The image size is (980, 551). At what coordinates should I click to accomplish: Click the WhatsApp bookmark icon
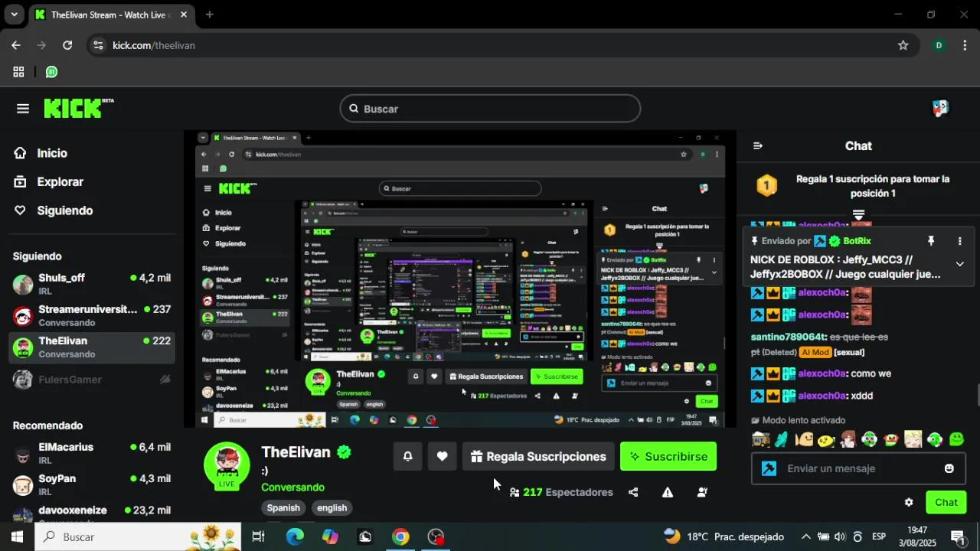pyautogui.click(x=51, y=72)
